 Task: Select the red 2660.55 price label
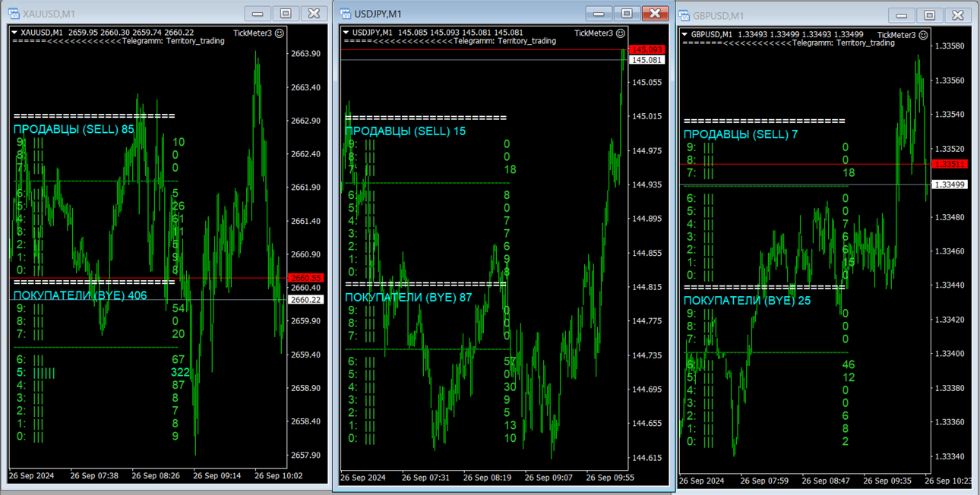coord(306,278)
